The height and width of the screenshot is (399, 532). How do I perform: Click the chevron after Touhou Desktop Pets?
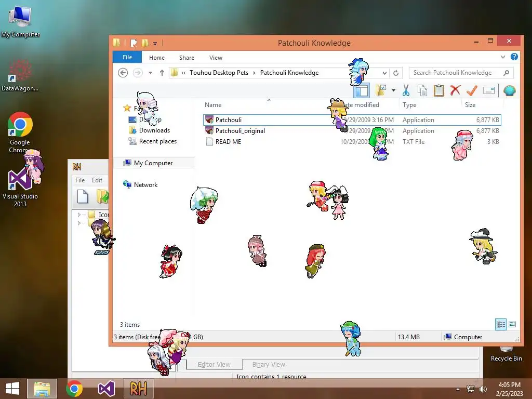(254, 73)
